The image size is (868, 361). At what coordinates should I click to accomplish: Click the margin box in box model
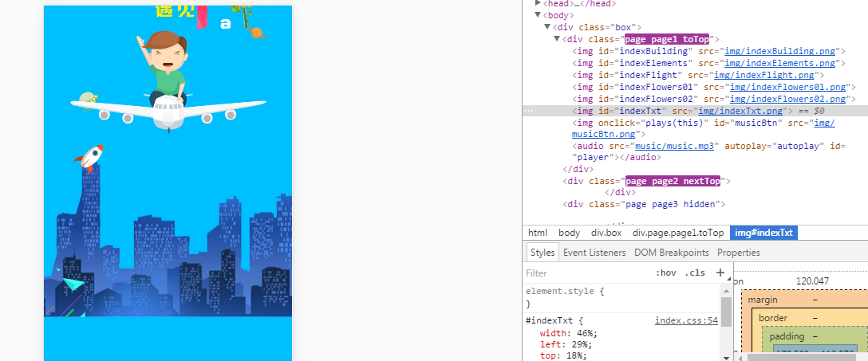763,300
